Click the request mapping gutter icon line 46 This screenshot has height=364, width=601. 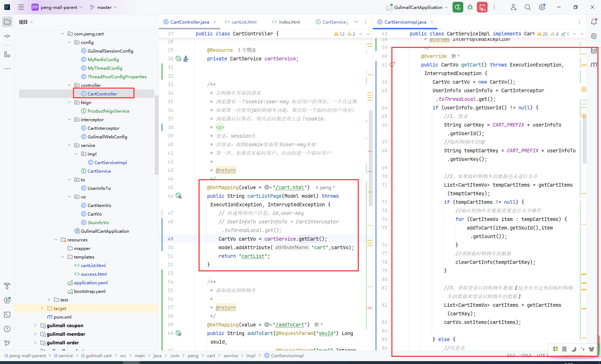tap(179, 196)
